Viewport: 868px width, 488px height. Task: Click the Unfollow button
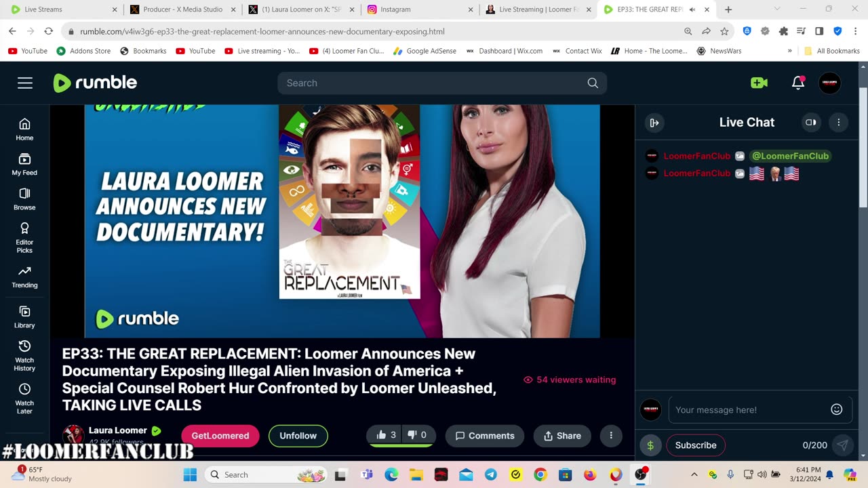coord(298,436)
